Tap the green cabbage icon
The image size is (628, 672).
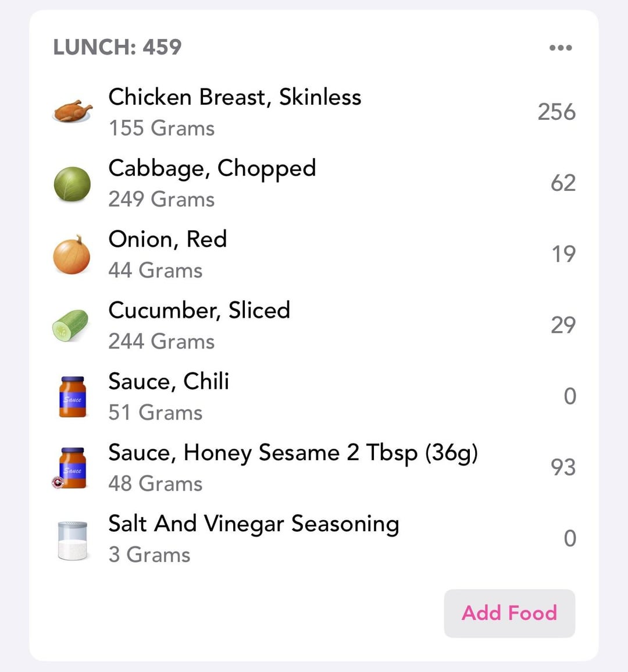[72, 183]
